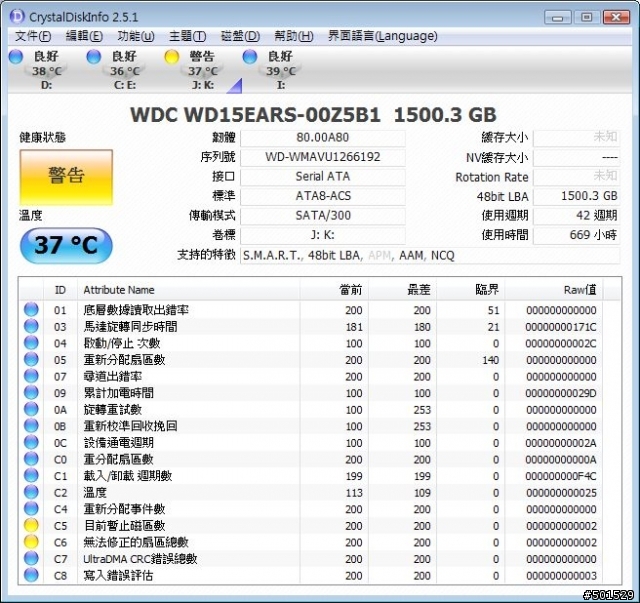
Task: Click status orb for attribute C8 寫入錯誤評估
Action: [x=31, y=575]
